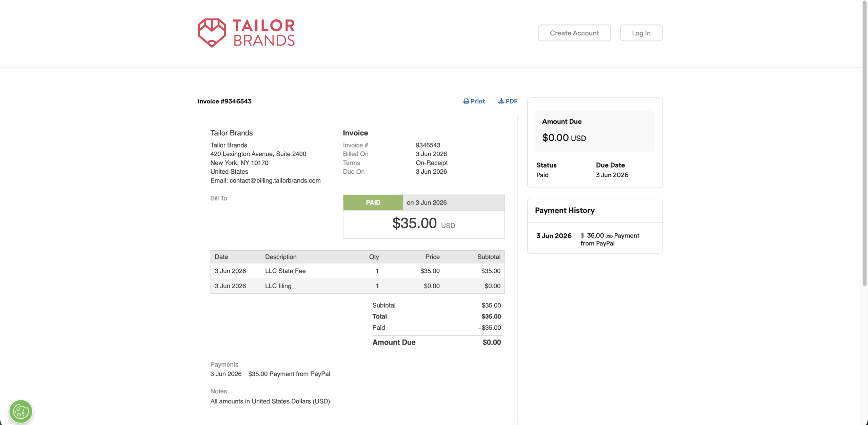Screen dimensions: 868x425
Task: Select the $35.00 USD paid total
Action: (424, 223)
